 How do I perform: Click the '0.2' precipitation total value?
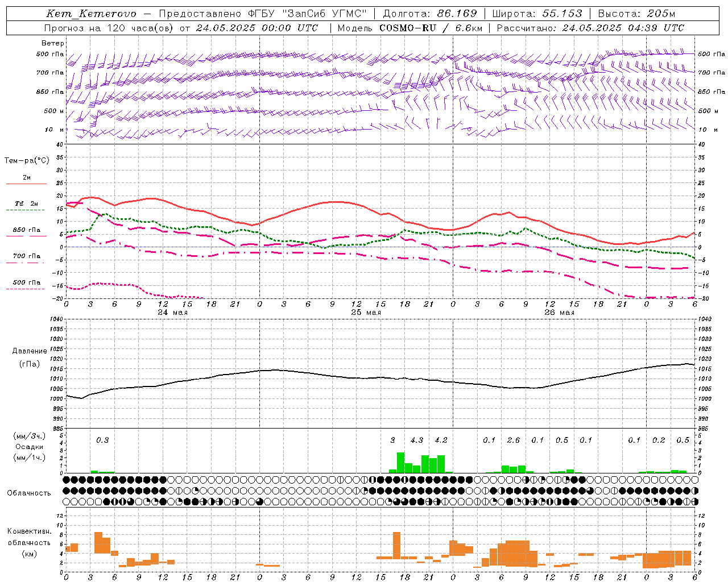pyautogui.click(x=659, y=440)
